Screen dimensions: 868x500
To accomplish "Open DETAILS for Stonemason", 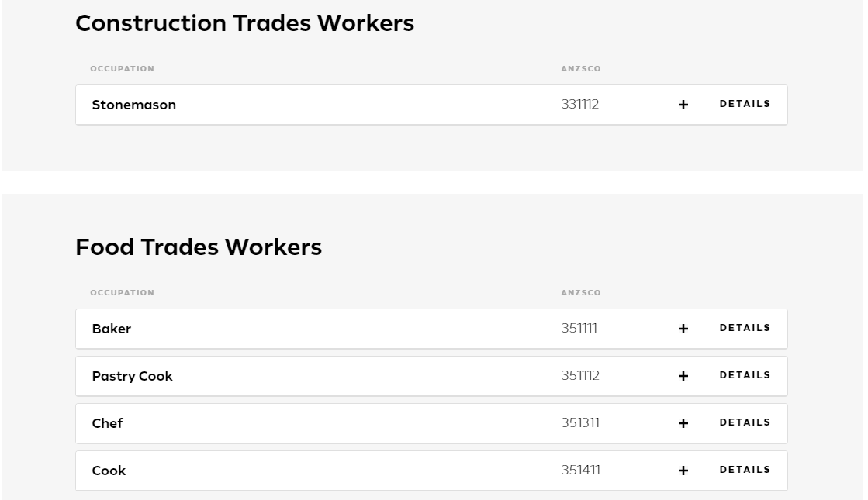I will pyautogui.click(x=745, y=104).
